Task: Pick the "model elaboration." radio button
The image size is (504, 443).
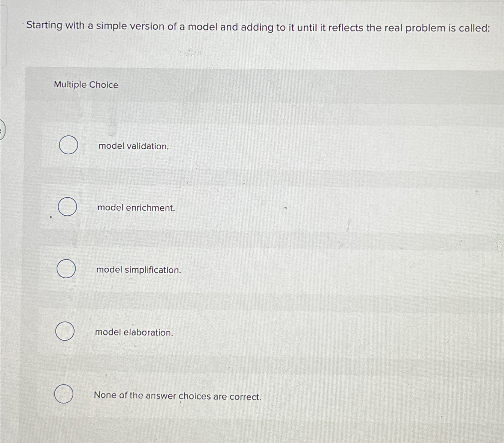Action: coord(65,331)
